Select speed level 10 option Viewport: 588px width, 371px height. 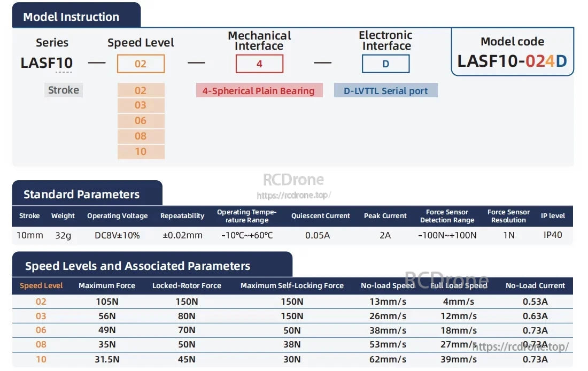141,152
